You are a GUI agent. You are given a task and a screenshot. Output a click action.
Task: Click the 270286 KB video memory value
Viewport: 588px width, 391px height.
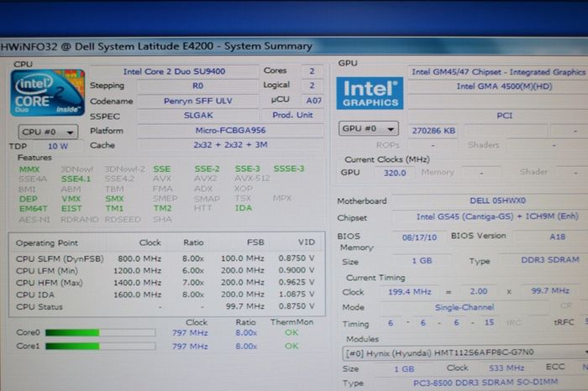pos(433,131)
